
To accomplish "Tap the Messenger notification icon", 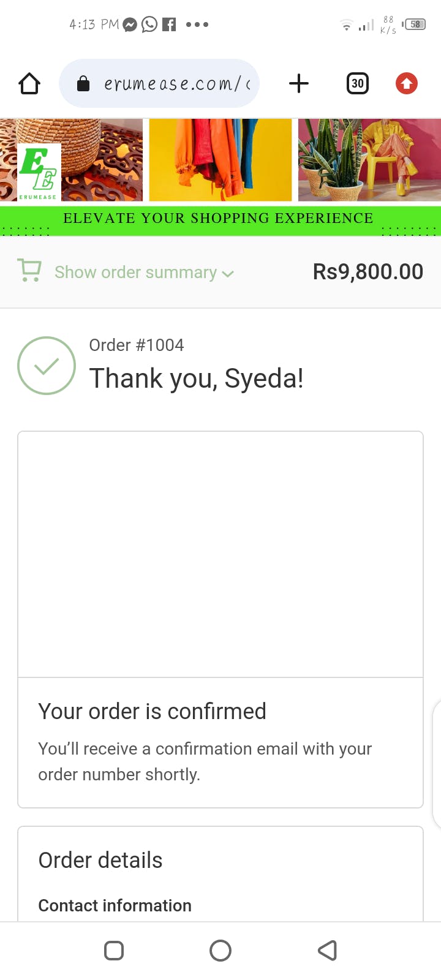I will click(130, 24).
